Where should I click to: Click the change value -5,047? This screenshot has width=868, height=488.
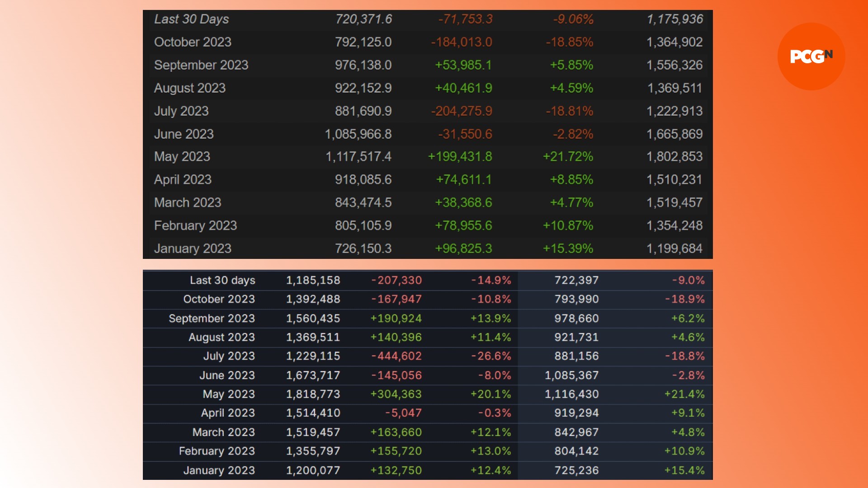403,413
